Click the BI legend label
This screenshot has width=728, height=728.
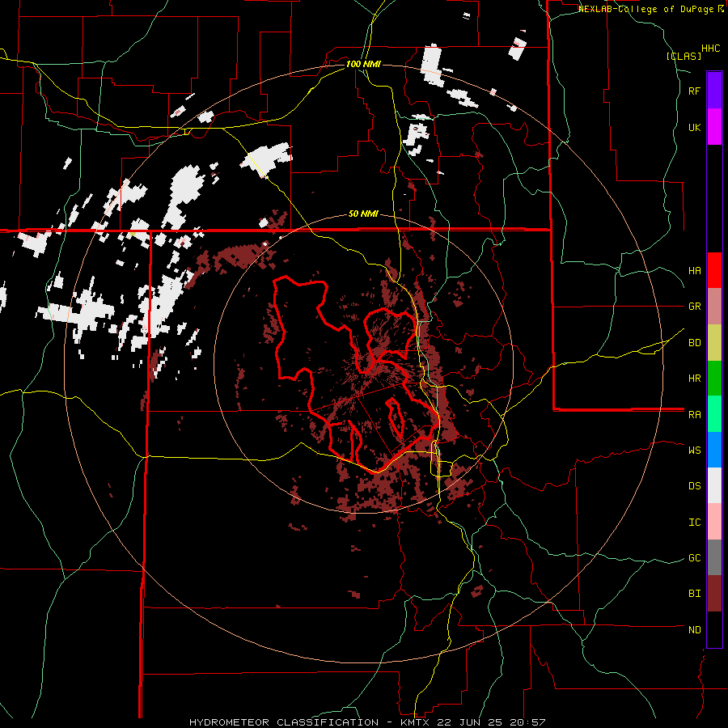(695, 594)
